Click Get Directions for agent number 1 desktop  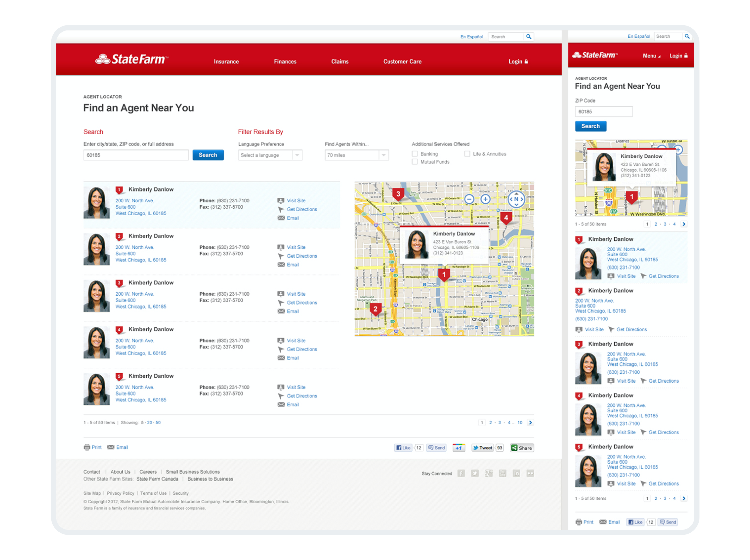(x=302, y=209)
